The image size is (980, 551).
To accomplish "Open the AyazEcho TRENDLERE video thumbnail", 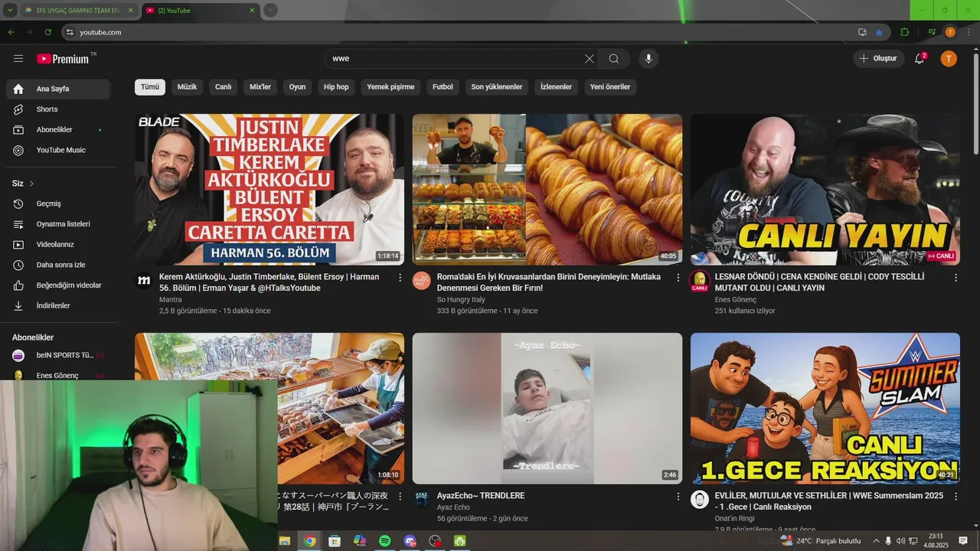I will click(547, 408).
